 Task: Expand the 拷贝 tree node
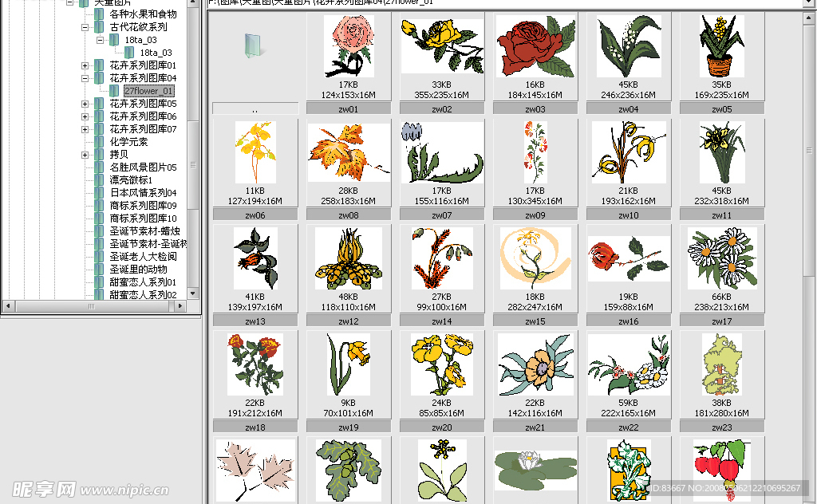[85, 155]
